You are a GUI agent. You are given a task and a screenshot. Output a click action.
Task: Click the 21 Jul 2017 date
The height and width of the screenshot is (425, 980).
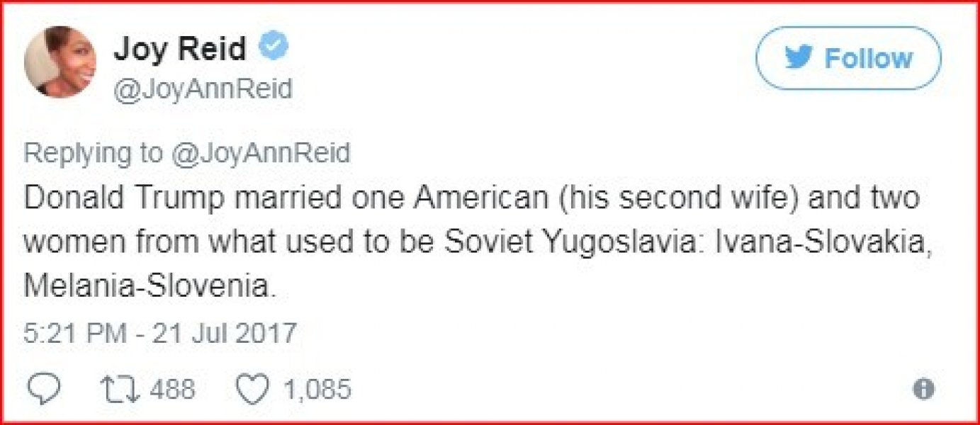pyautogui.click(x=225, y=333)
